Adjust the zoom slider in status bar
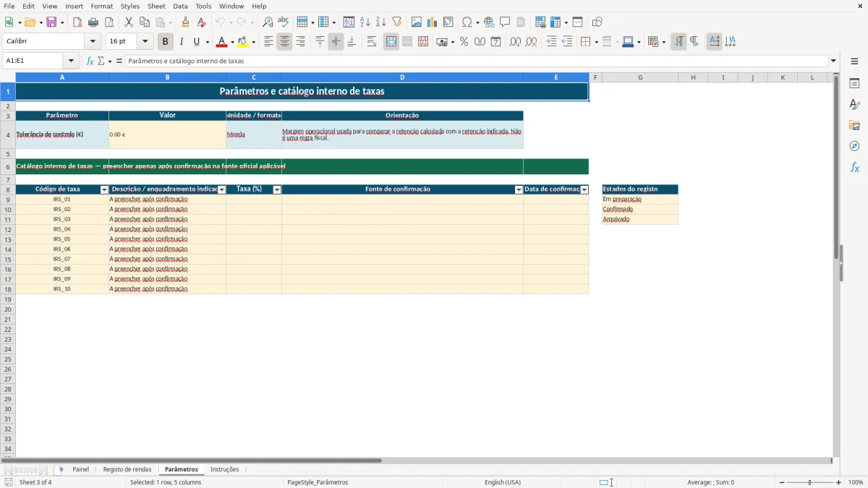 click(810, 482)
